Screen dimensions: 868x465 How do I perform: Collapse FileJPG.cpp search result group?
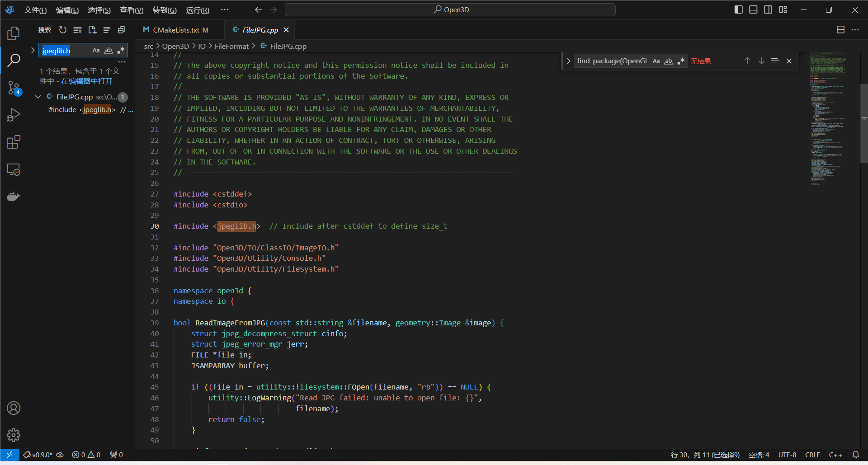[x=38, y=97]
